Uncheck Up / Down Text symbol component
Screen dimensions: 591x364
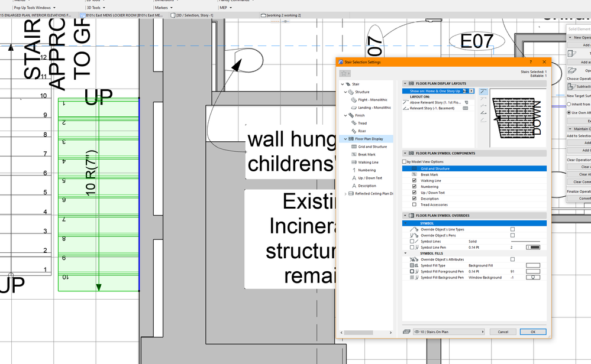point(414,193)
